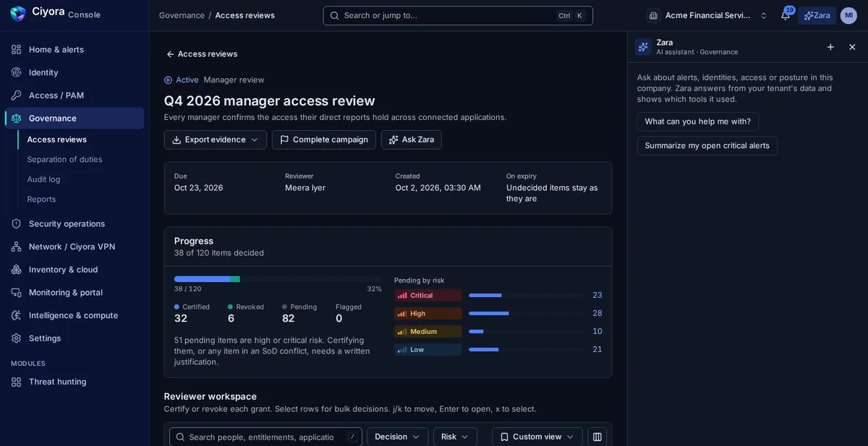Open the Audit log page
This screenshot has height=446, width=868.
tap(81, 179)
